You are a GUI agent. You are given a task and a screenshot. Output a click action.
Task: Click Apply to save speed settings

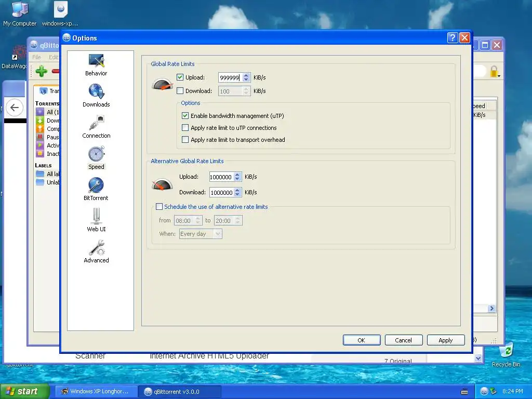pos(445,340)
